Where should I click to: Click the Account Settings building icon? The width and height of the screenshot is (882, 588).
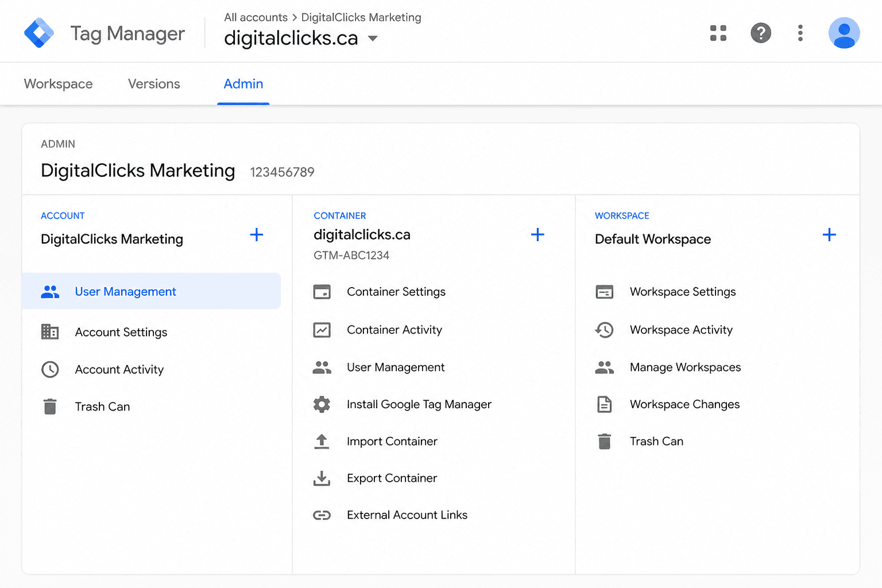pyautogui.click(x=50, y=332)
